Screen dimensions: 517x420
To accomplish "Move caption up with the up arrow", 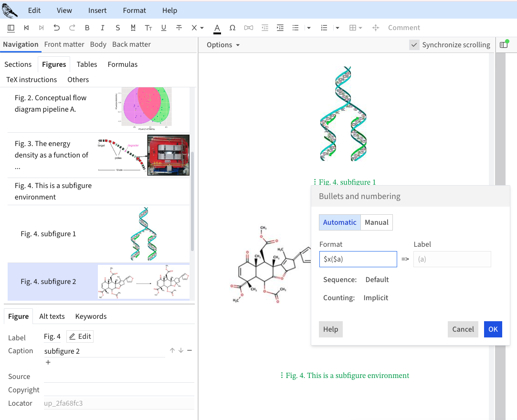I will (x=172, y=351).
